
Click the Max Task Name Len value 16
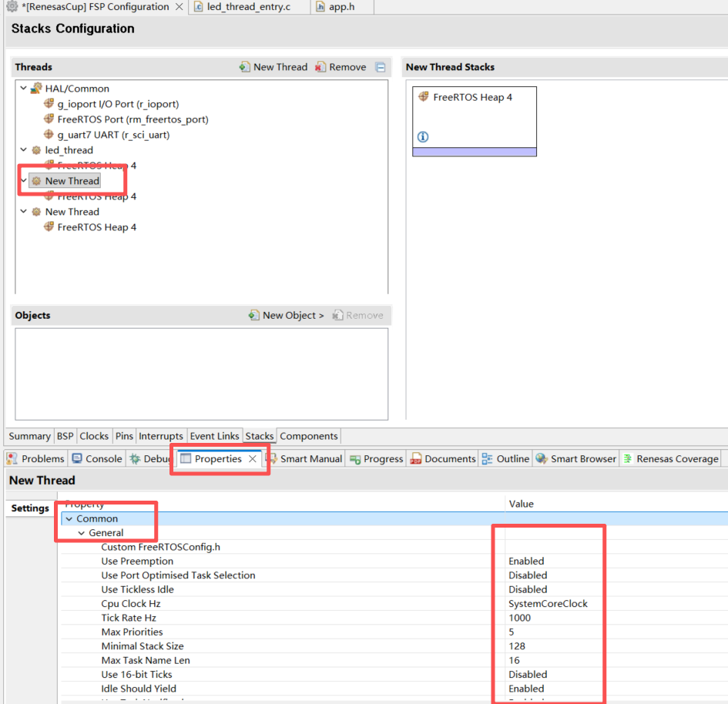[x=514, y=660]
